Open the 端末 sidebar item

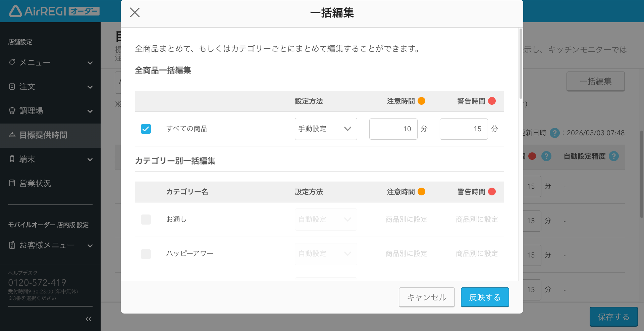(50, 159)
